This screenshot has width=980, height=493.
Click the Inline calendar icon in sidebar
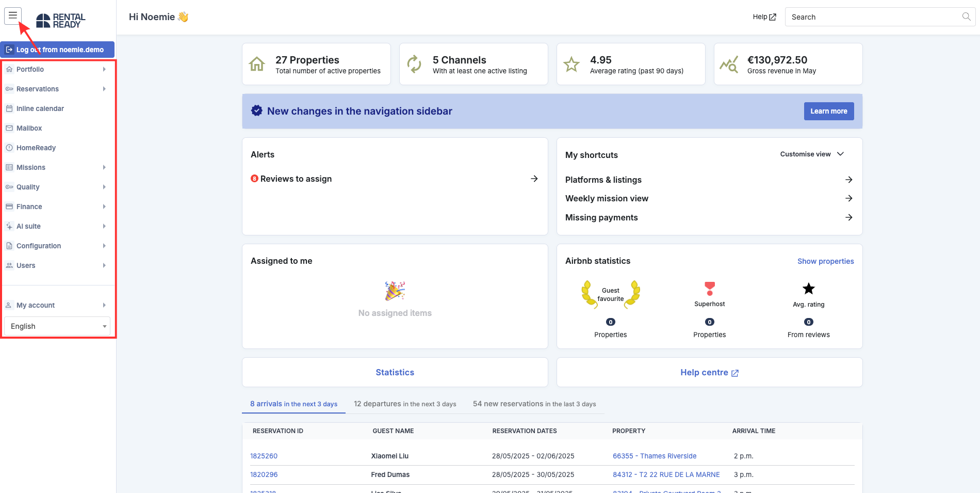[9, 108]
